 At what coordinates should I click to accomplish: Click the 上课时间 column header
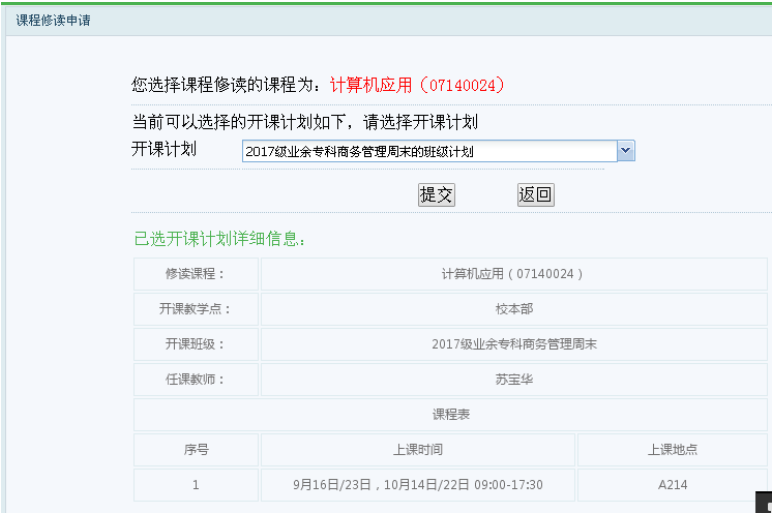[x=417, y=450]
